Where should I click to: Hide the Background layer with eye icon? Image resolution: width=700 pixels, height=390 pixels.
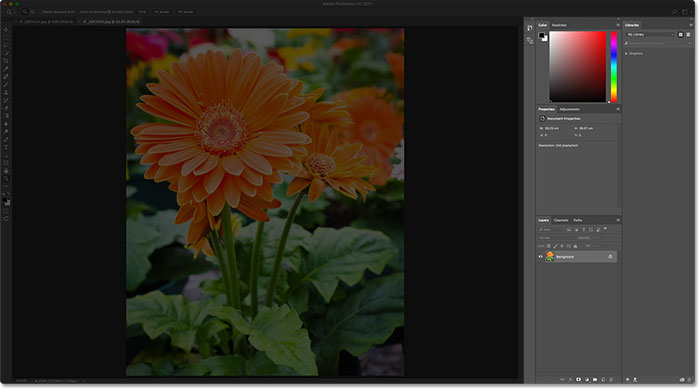pos(540,257)
